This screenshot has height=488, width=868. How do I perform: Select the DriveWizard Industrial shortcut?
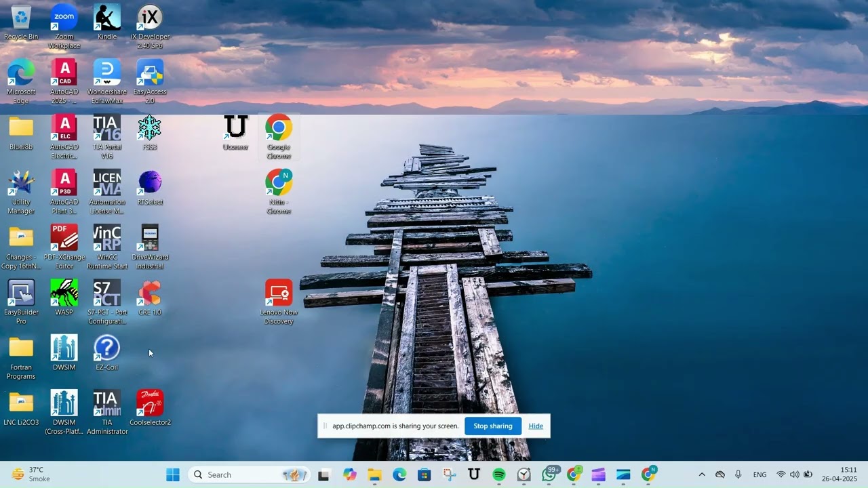pyautogui.click(x=150, y=247)
